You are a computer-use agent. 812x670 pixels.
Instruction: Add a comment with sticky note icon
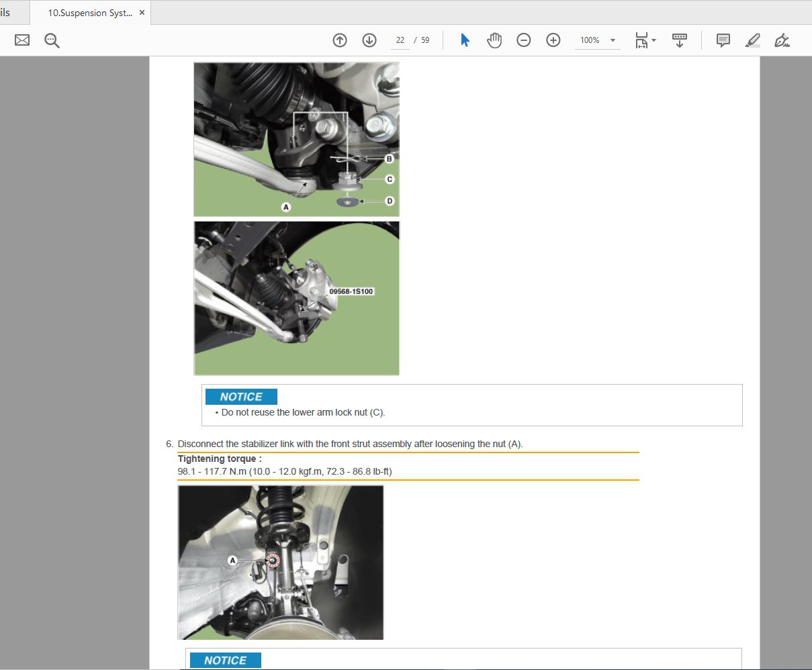[x=723, y=40]
